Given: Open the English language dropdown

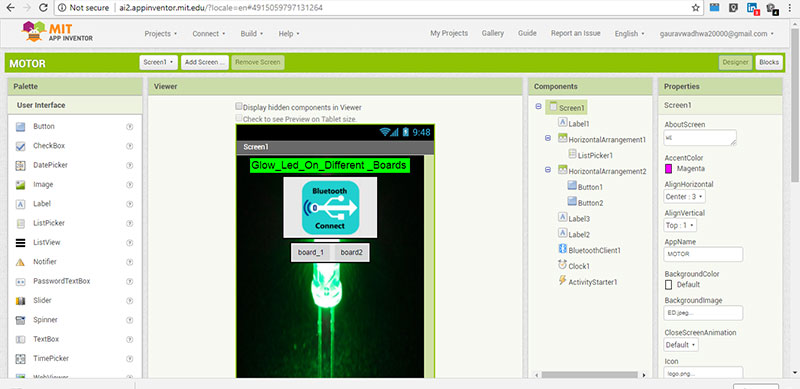Looking at the screenshot, I should pyautogui.click(x=630, y=34).
